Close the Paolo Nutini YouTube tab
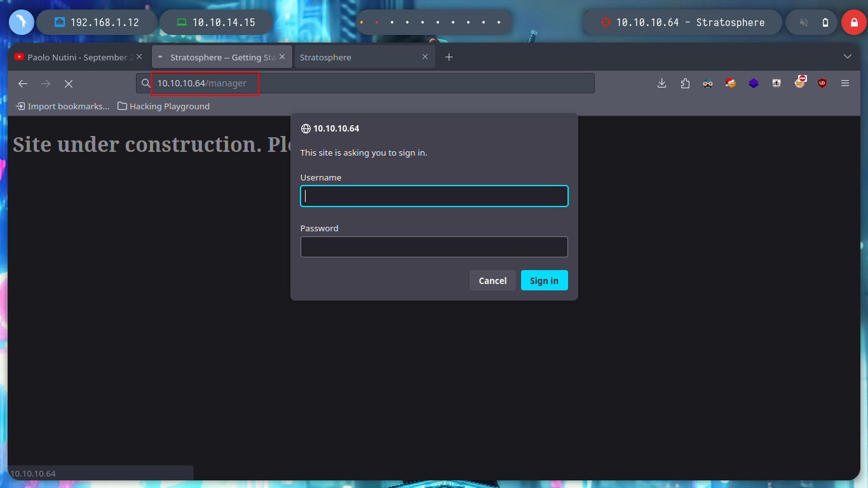The width and height of the screenshot is (868, 488). click(139, 57)
